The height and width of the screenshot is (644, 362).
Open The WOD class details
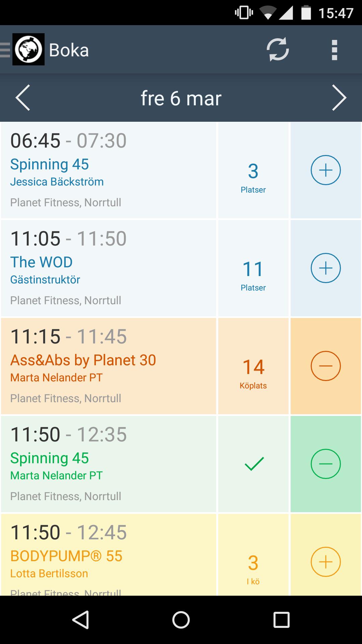[x=109, y=268]
